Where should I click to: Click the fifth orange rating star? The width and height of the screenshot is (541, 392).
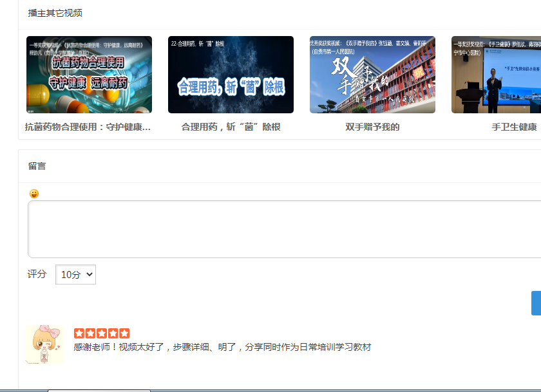coord(124,333)
